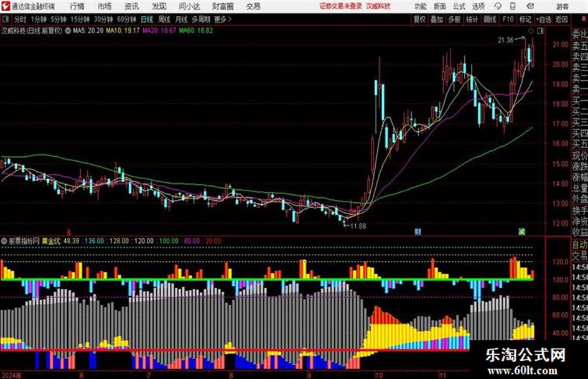The image size is (588, 379).
Task: Click the red 汉威科技 stock name in the title bar
Action: coord(378,6)
